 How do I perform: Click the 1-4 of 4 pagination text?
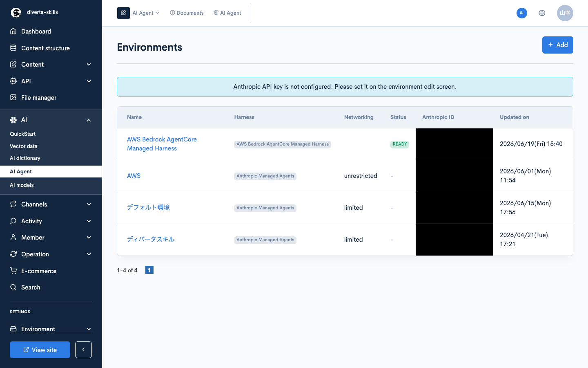point(127,270)
